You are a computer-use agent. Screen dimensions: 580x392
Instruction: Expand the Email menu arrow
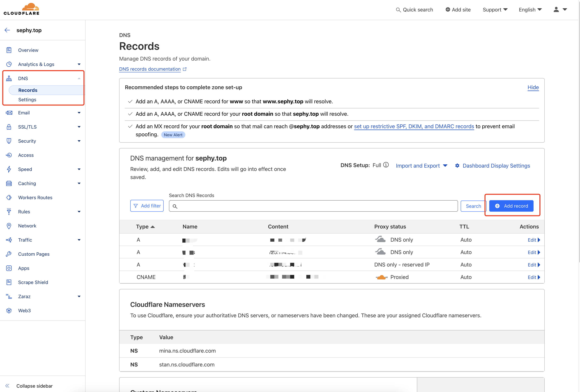79,113
